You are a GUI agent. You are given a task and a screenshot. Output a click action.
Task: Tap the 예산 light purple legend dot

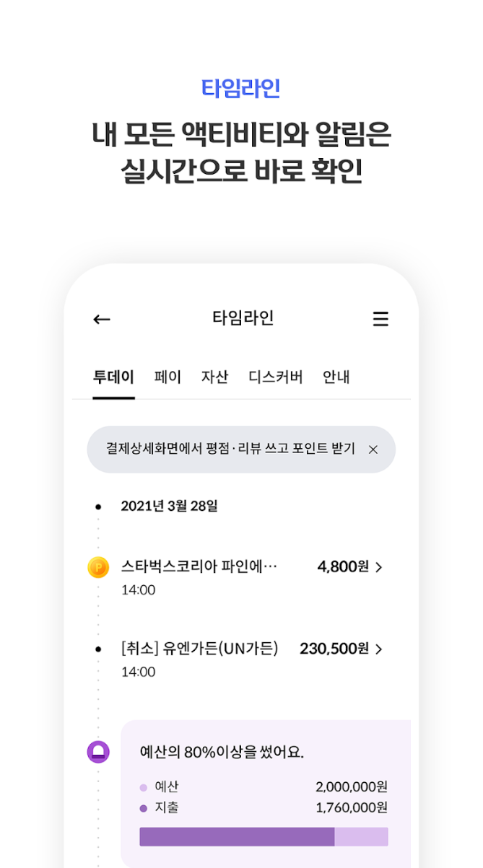144,788
